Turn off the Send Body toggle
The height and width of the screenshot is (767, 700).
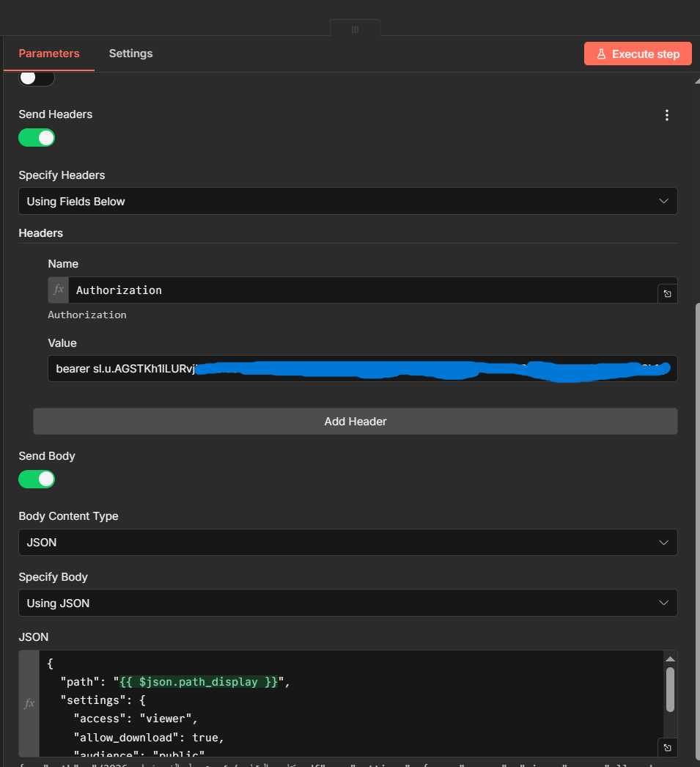(37, 480)
